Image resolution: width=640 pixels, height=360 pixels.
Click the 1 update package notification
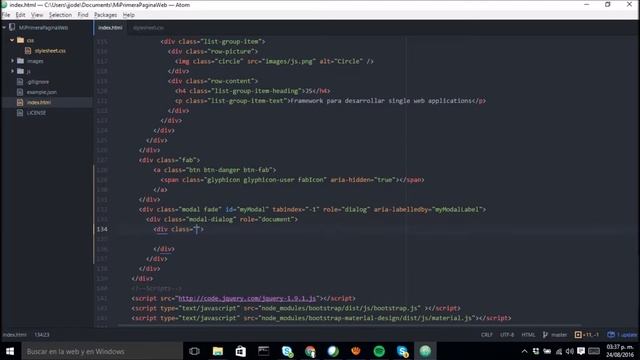[622, 335]
